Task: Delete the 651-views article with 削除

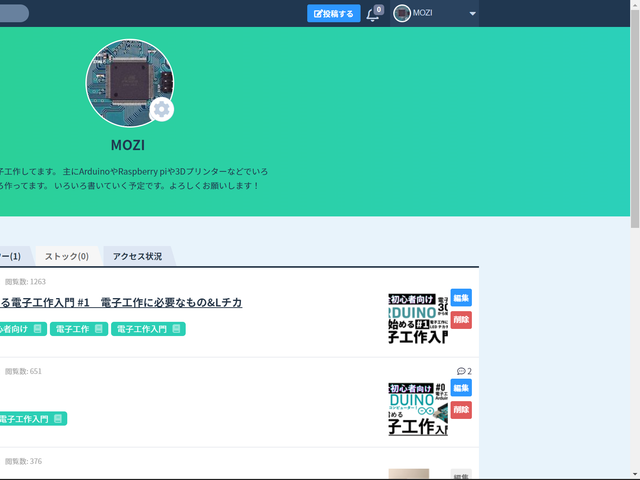Action: coord(461,409)
